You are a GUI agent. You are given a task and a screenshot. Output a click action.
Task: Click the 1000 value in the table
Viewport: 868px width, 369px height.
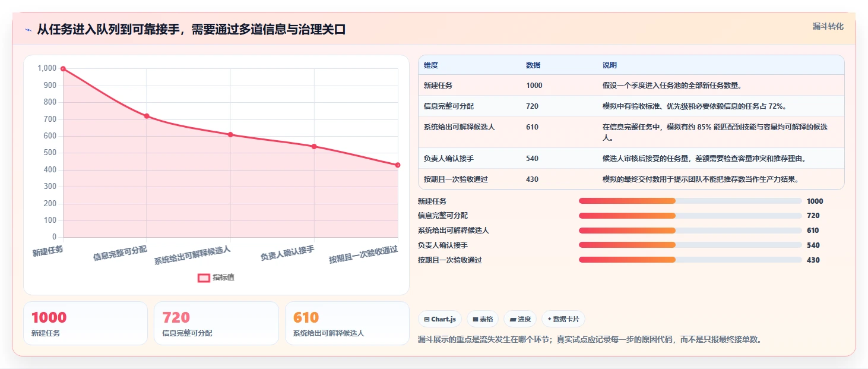click(x=534, y=85)
